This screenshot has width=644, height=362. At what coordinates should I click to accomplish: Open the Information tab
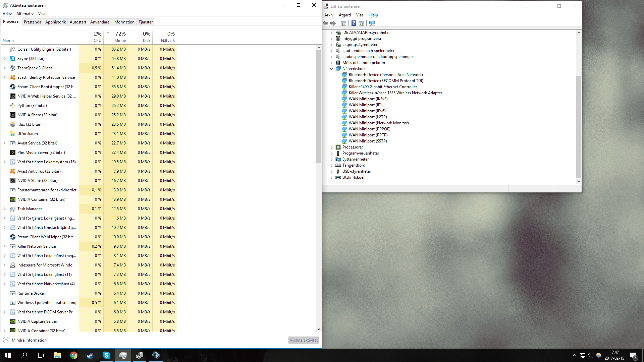pos(124,22)
